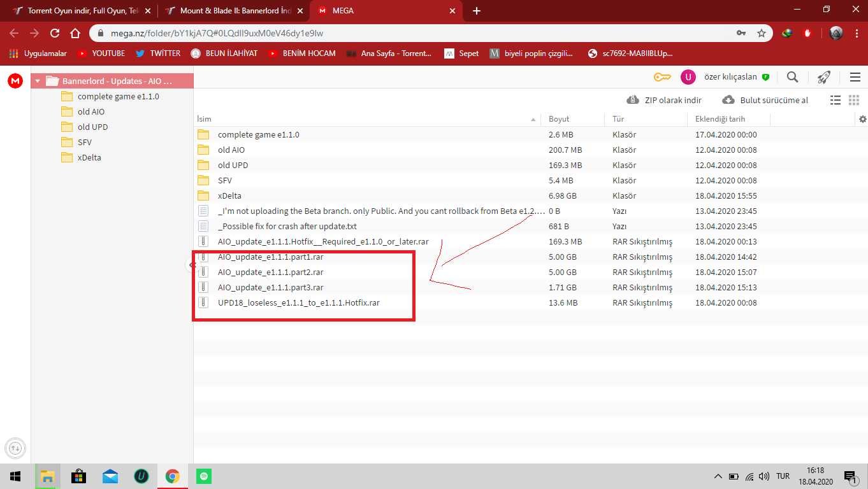Sort files by Boyut column
868x489 pixels.
[x=559, y=119]
